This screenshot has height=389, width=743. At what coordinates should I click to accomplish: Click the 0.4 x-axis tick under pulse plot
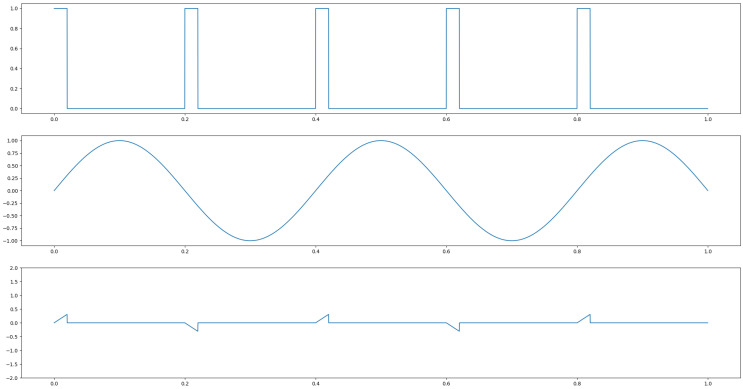pos(316,119)
